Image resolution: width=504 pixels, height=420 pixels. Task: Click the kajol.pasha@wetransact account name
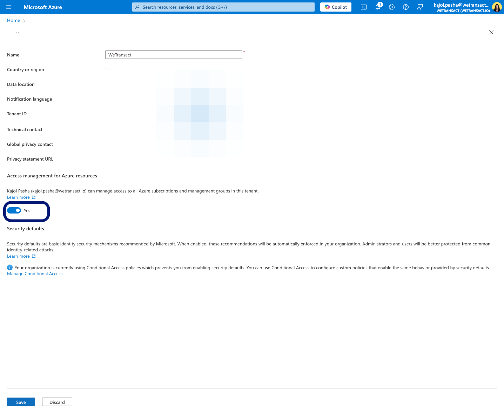click(462, 5)
